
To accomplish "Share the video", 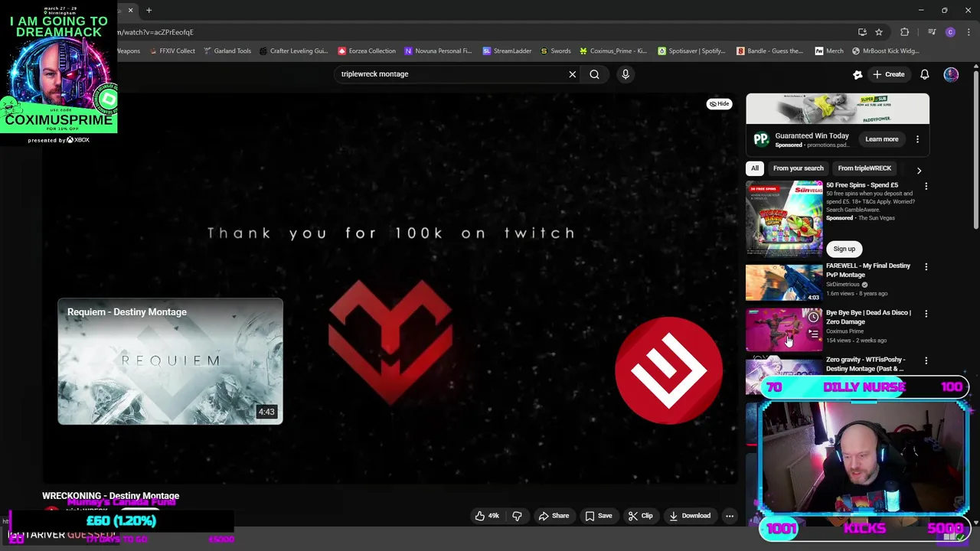I will pyautogui.click(x=554, y=516).
